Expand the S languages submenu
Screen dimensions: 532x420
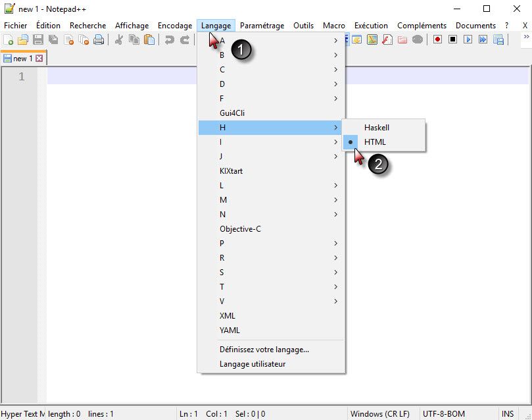272,273
